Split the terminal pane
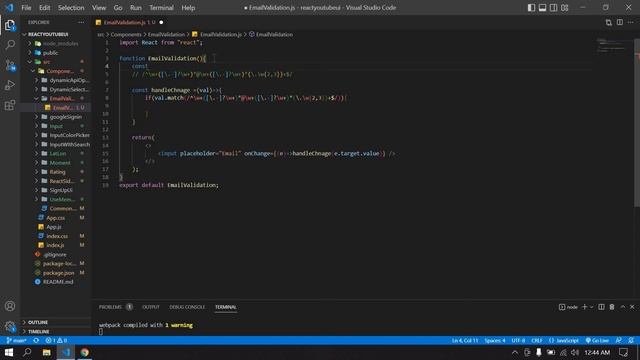 [x=601, y=307]
